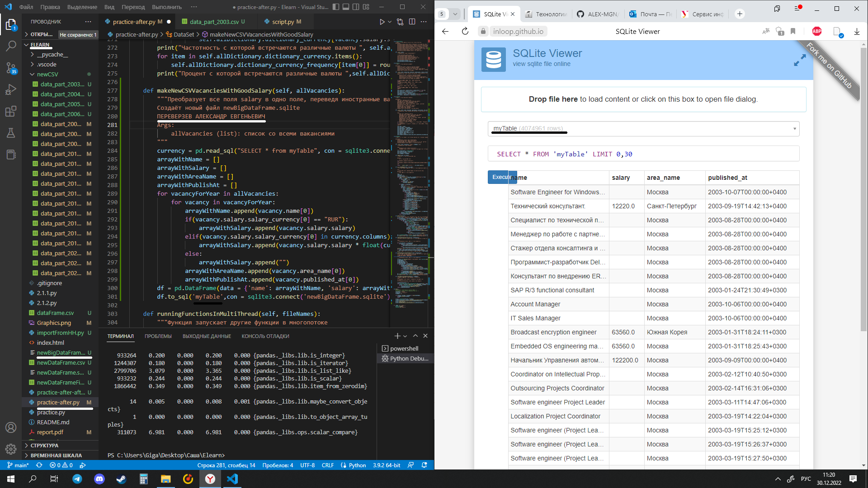Viewport: 868px width, 488px height.
Task: Open a new terminal with the plus icon
Action: tap(397, 336)
